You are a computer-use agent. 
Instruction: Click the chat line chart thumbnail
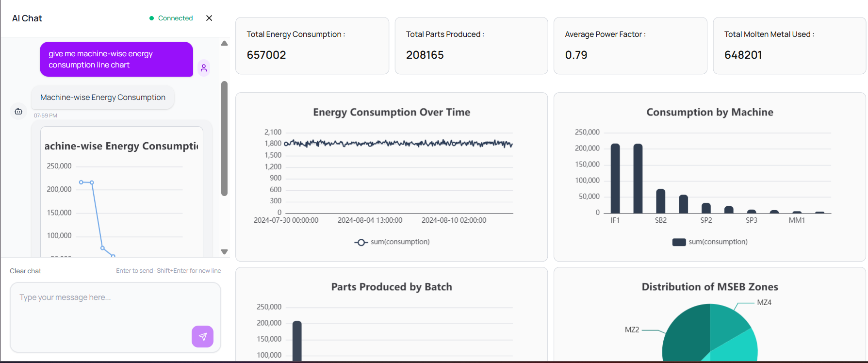[121, 194]
